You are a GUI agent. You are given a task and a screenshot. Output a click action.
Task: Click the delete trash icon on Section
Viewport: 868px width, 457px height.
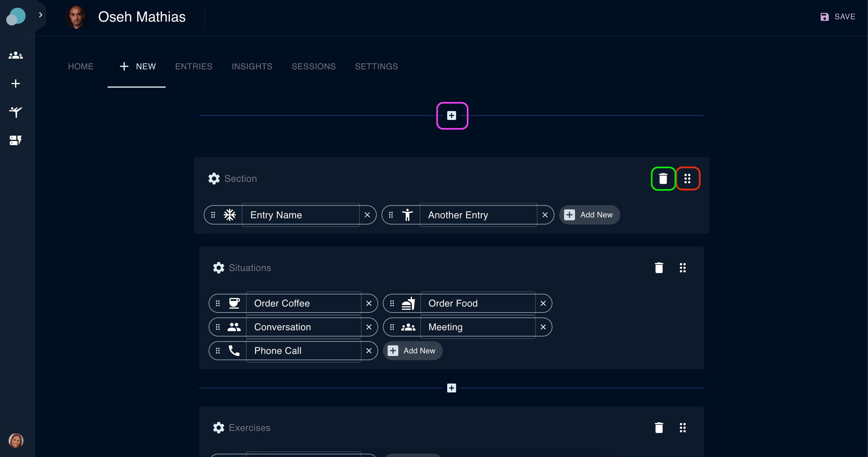point(663,178)
